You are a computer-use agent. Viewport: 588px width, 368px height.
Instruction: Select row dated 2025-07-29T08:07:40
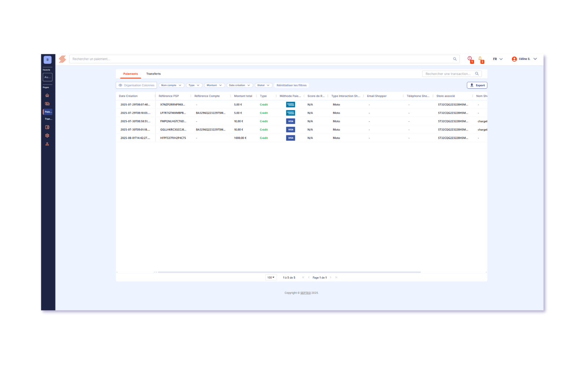tap(301, 105)
